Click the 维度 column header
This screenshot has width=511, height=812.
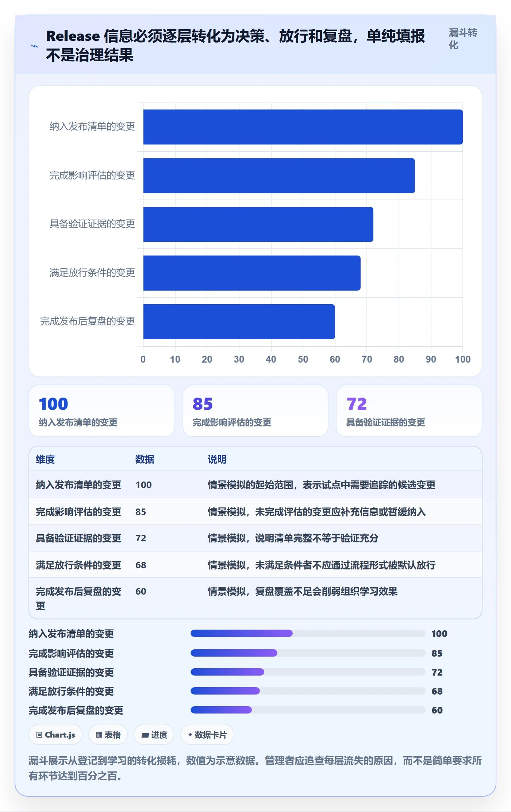45,459
